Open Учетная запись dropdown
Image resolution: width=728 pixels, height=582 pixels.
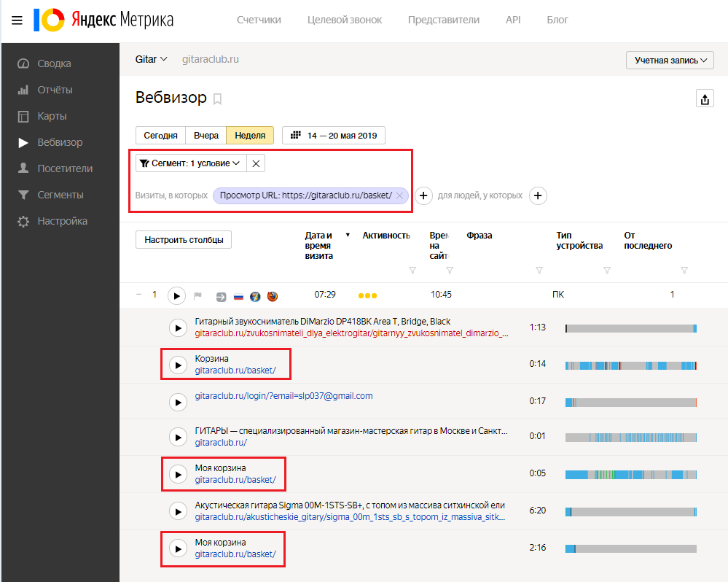point(670,61)
